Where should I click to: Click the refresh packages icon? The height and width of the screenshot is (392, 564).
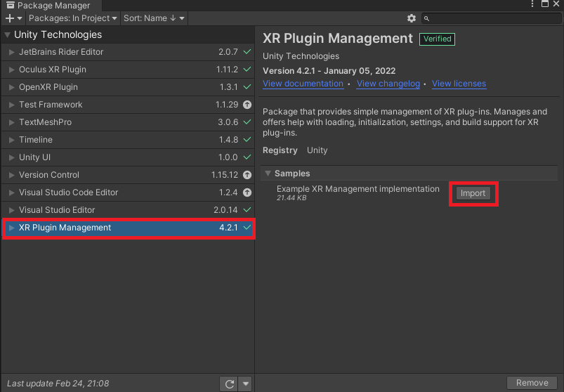tap(229, 384)
